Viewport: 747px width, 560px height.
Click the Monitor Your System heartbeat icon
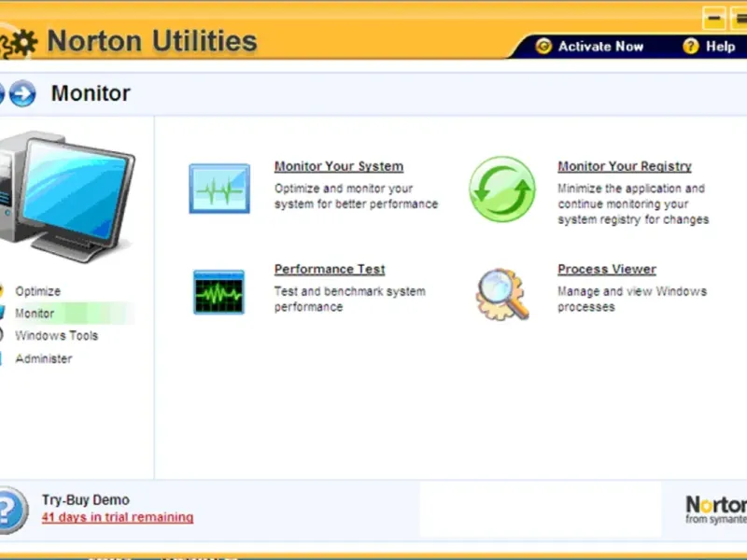tap(219, 189)
